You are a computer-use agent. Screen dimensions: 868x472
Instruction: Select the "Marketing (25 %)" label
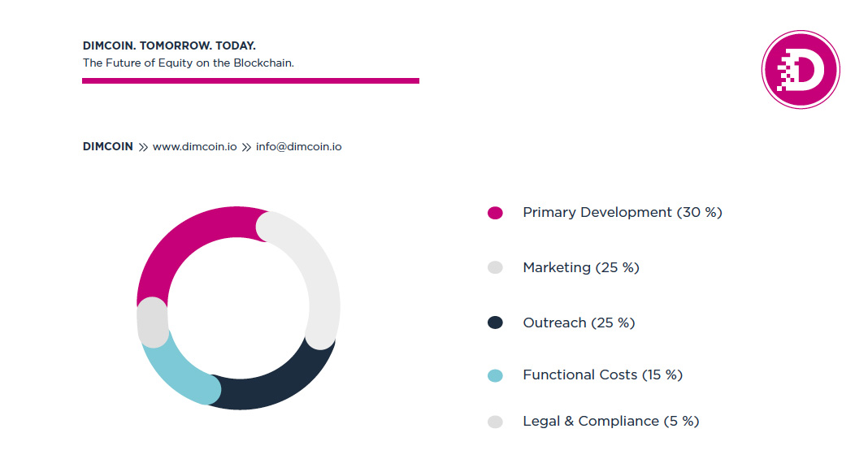point(580,268)
